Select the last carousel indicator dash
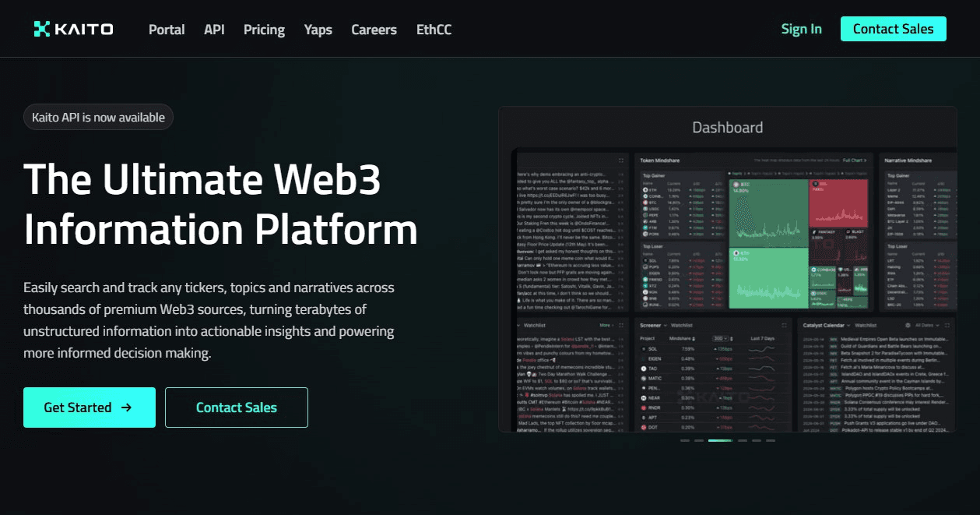 click(771, 440)
